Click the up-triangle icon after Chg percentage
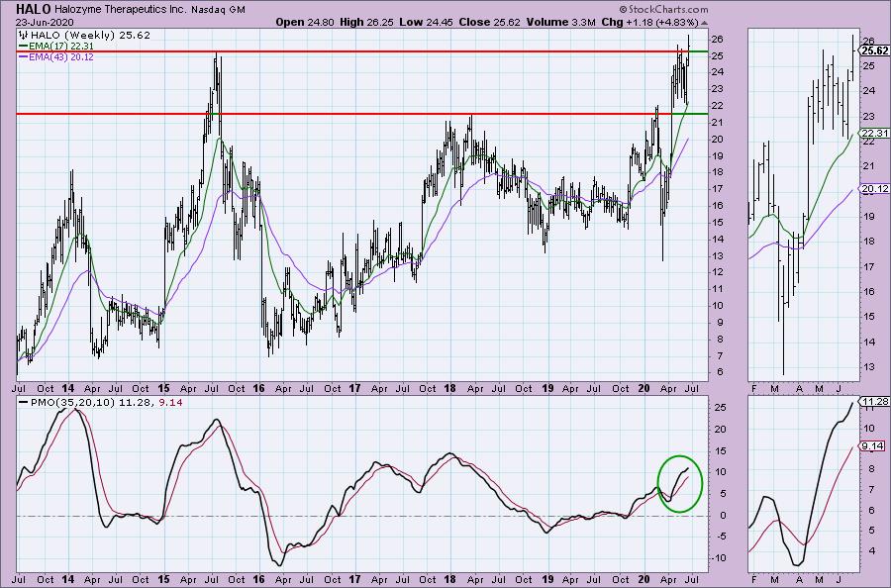891x588 pixels. [x=705, y=24]
